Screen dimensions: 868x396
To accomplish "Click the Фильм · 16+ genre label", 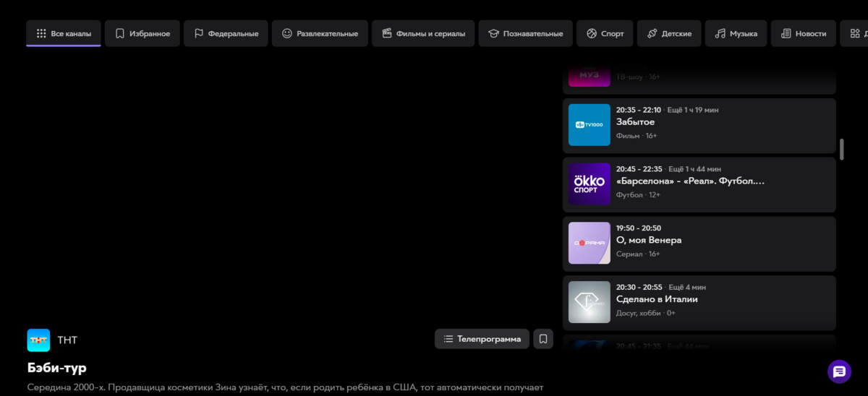I will tap(637, 136).
